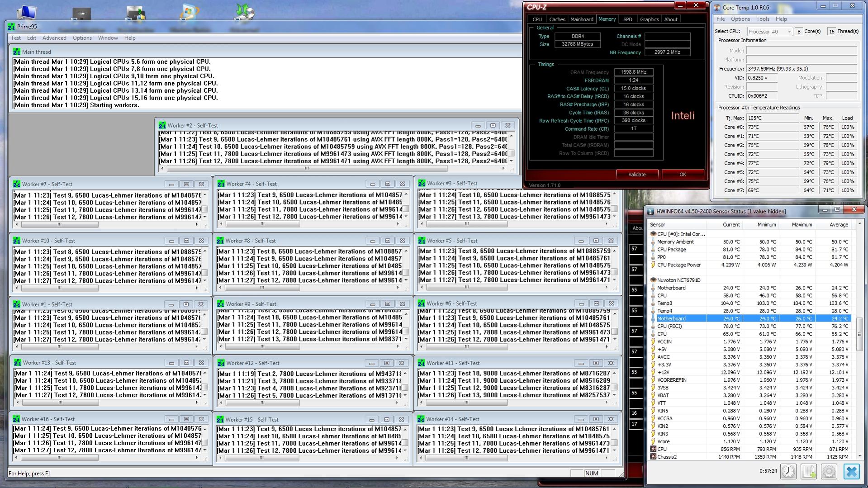Screen dimensions: 868x488
Task: Open the Test menu in Prime95
Action: click(16, 38)
